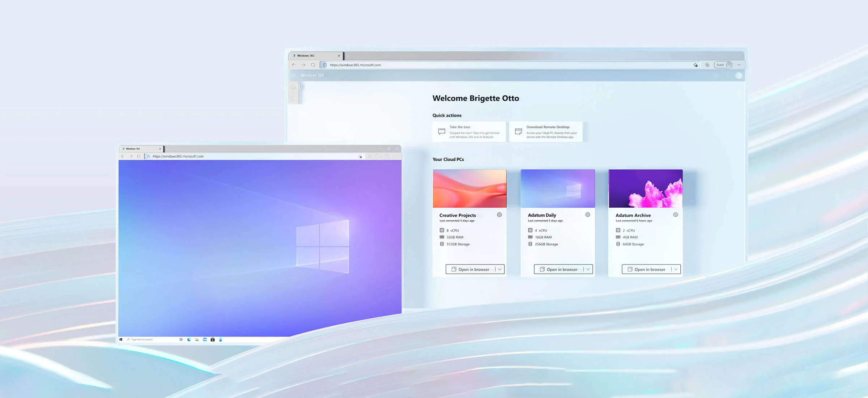
Task: Expand the Adatum Archive open options dropdown arrow
Action: [x=676, y=269]
